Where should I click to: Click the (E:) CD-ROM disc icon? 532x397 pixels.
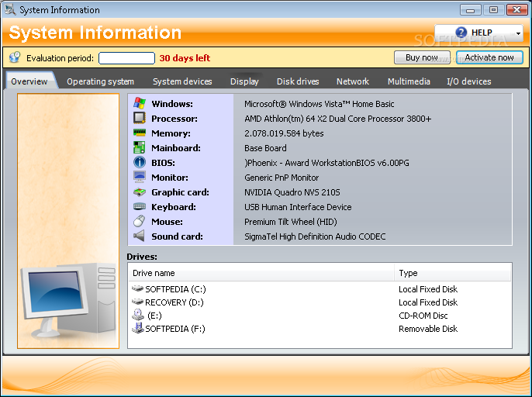138,315
